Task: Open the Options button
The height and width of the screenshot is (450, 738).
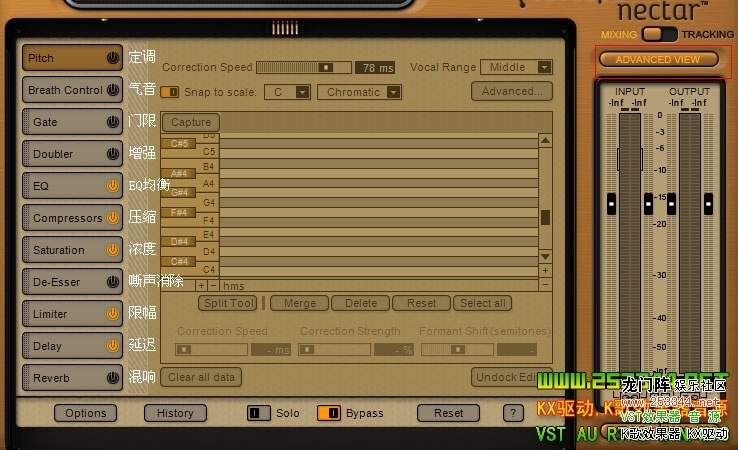Action: [x=86, y=413]
